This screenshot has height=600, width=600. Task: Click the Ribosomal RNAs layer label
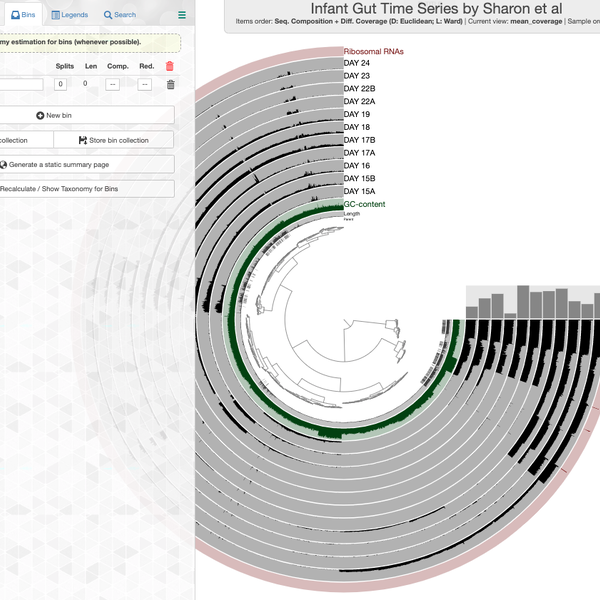[x=373, y=51]
